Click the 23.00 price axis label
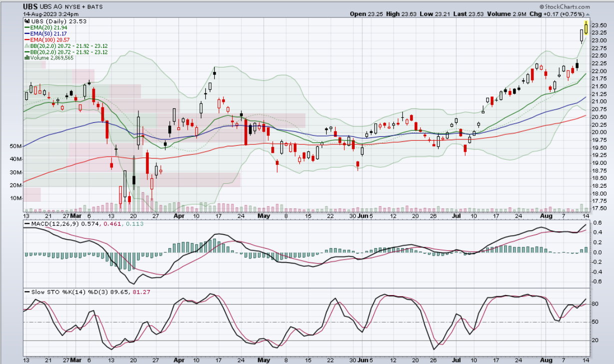 point(599,40)
